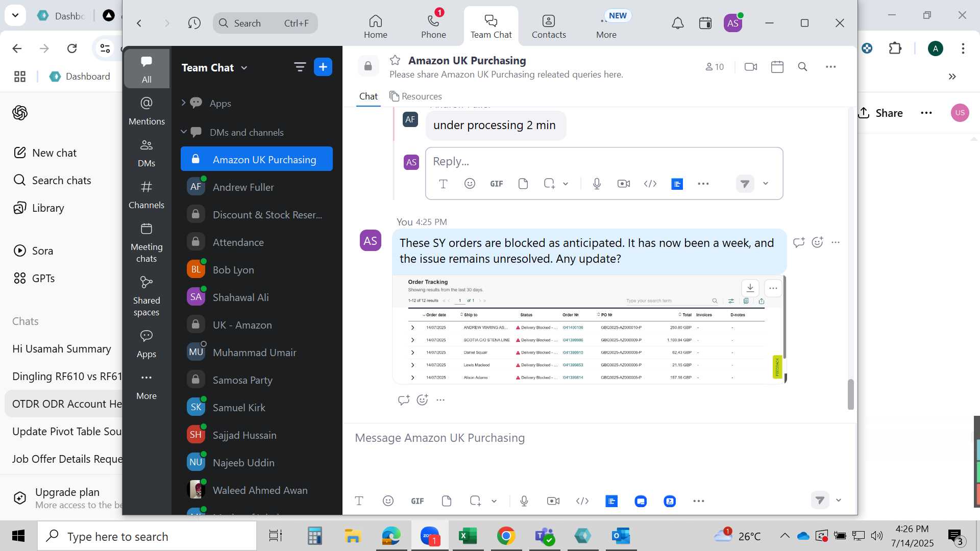The image size is (980, 551).
Task: Open the notifications bell
Action: (677, 23)
